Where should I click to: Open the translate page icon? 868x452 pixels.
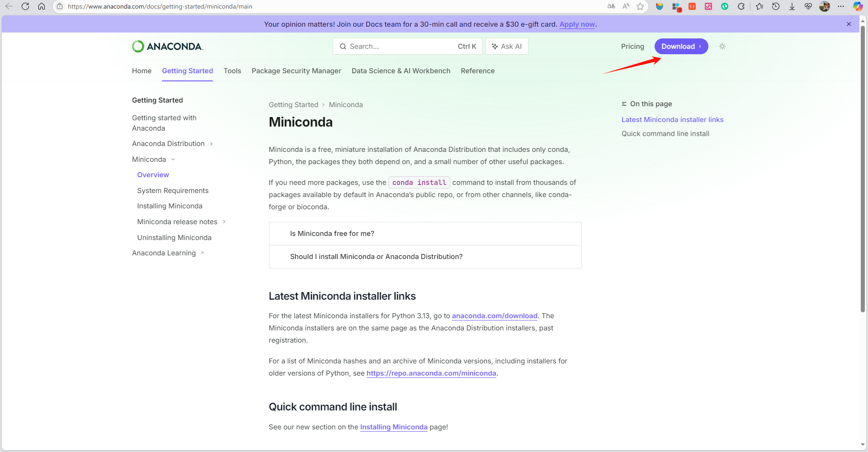pyautogui.click(x=611, y=6)
